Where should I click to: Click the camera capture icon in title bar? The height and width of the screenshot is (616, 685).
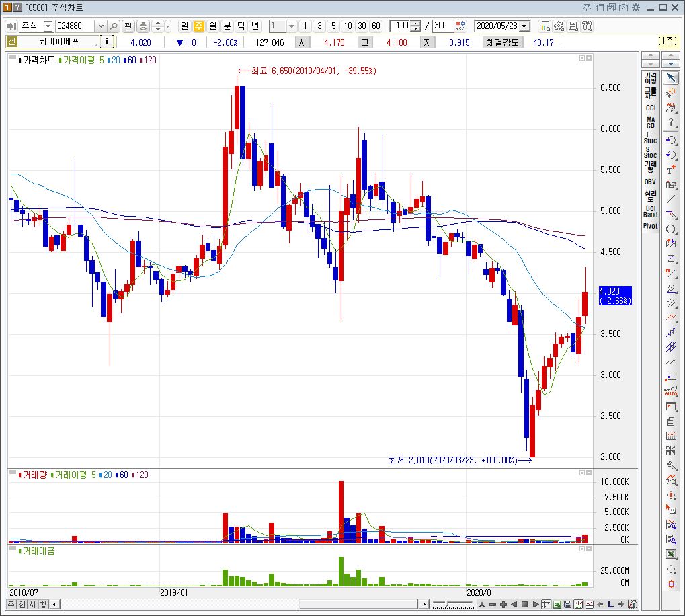[623, 7]
